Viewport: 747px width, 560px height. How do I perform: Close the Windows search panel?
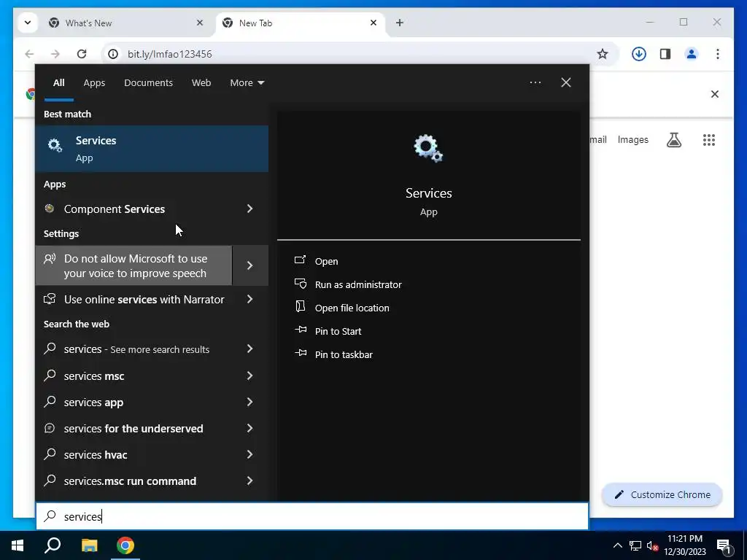click(x=566, y=82)
